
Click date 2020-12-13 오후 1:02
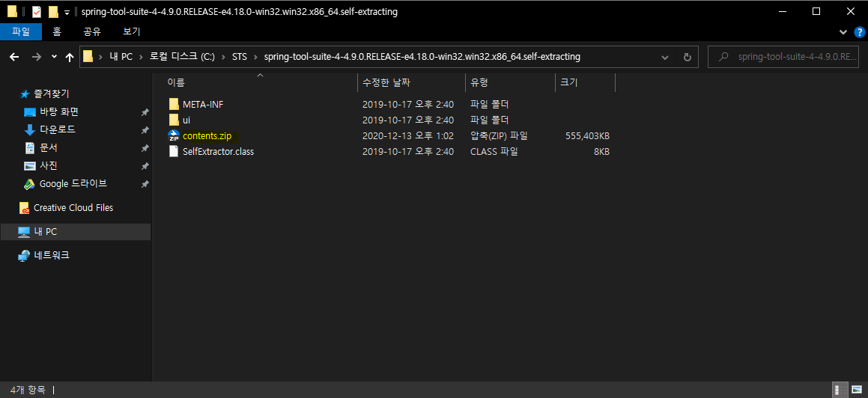point(408,136)
